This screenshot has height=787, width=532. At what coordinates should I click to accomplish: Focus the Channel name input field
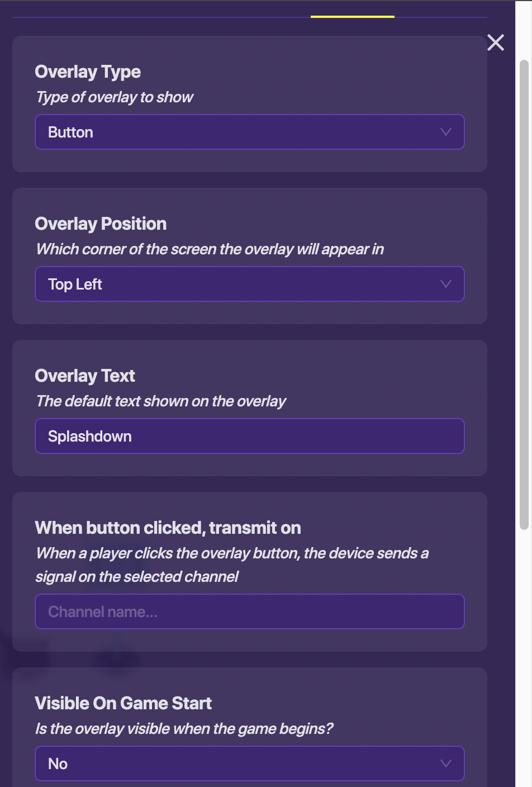pos(249,611)
